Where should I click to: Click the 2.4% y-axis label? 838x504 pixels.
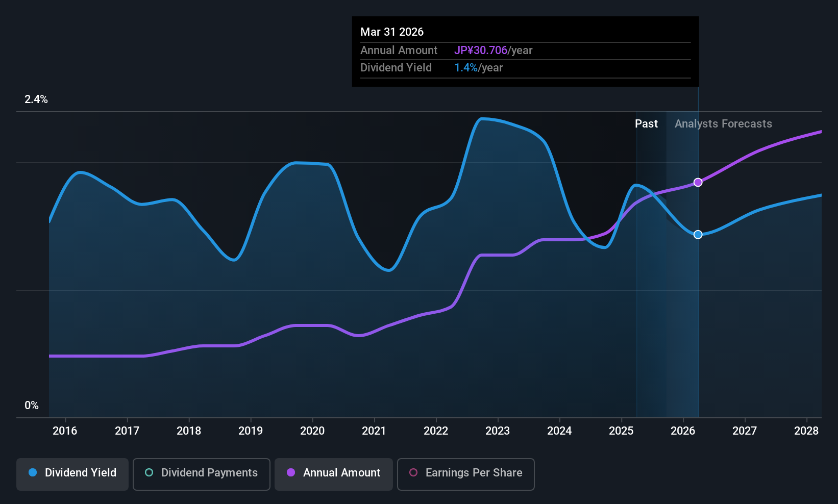36,99
